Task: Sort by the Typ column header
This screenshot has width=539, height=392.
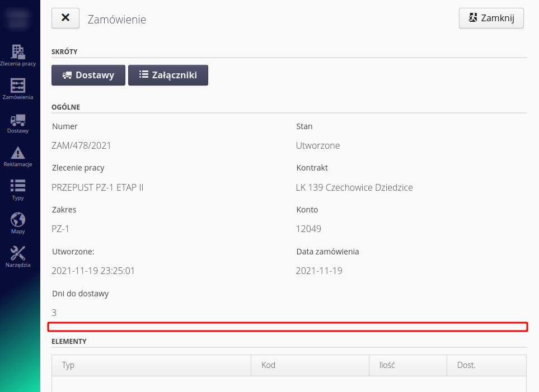Action: [68, 365]
